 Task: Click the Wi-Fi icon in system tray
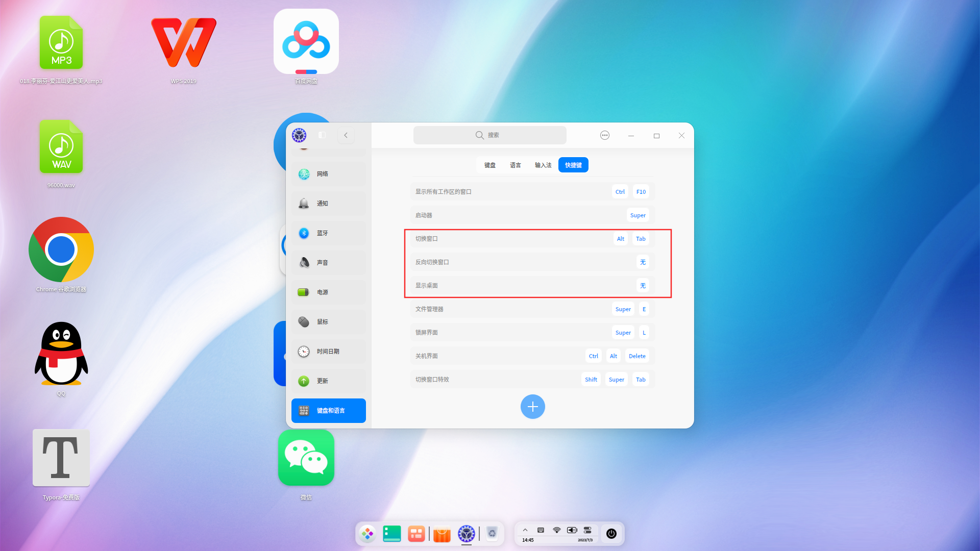[x=556, y=530]
